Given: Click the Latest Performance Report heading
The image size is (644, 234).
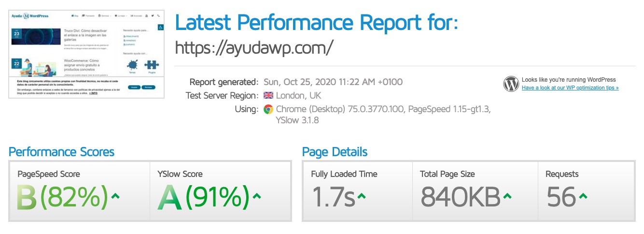Looking at the screenshot, I should (x=316, y=22).
